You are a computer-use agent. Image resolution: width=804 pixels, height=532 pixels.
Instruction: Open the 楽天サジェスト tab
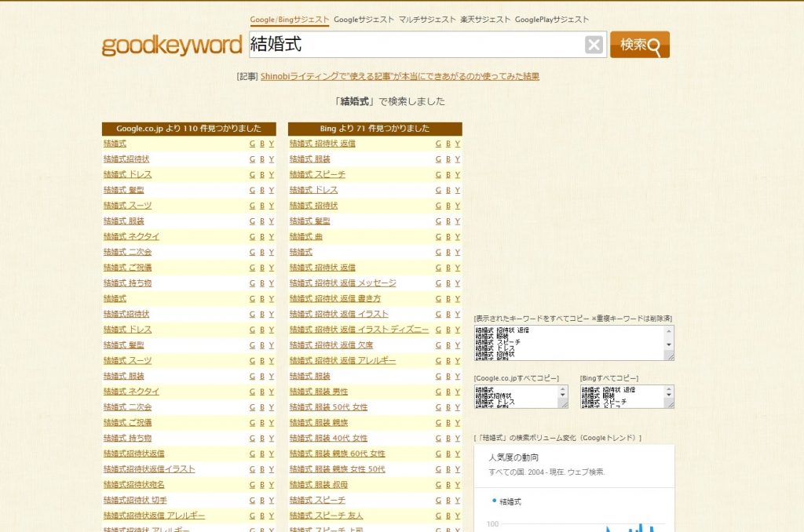(x=485, y=20)
